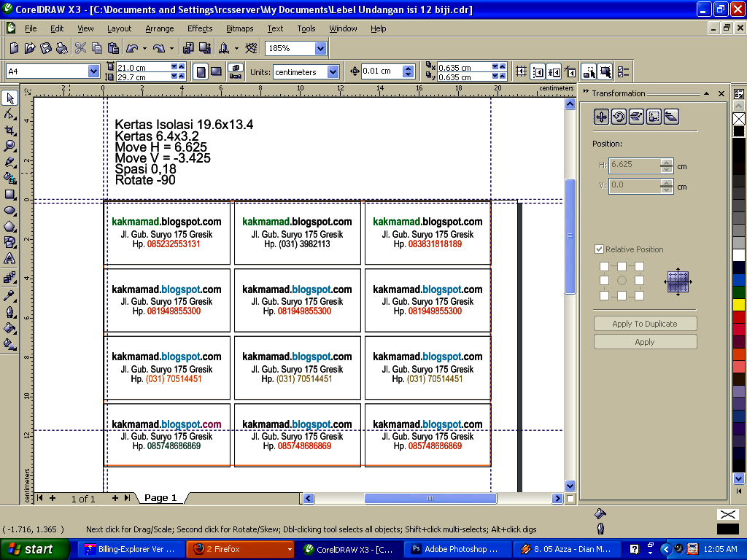
Task: Select the Outline tool
Action: (x=9, y=312)
